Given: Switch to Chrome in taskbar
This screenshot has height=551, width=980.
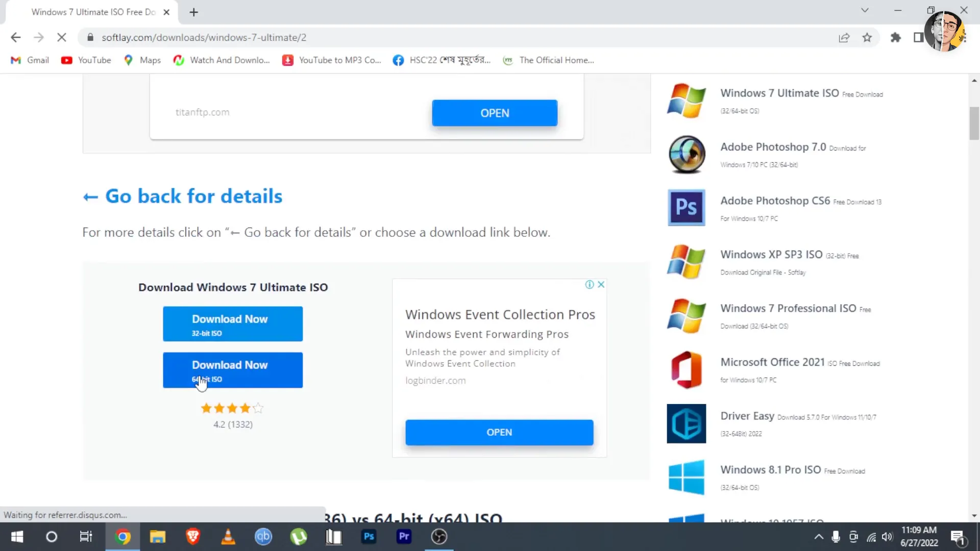Looking at the screenshot, I should 122,537.
